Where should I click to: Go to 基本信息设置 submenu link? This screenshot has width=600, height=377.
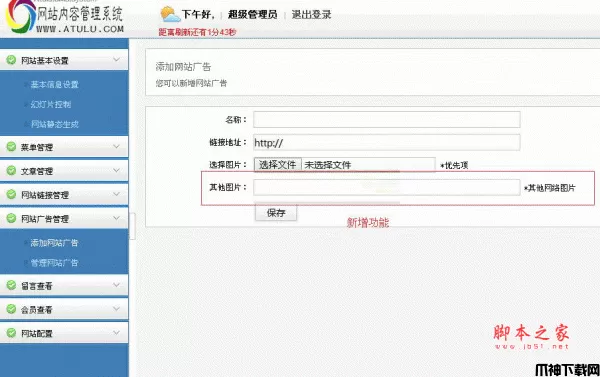tap(54, 85)
